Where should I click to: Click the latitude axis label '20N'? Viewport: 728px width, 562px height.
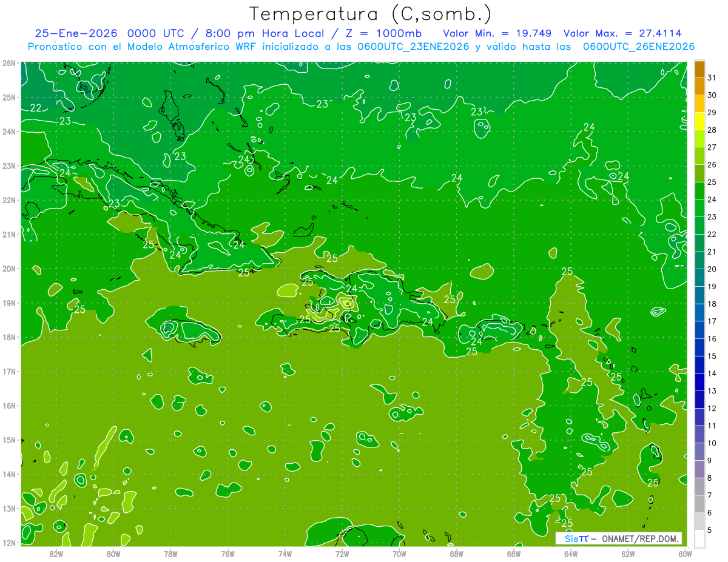9,269
